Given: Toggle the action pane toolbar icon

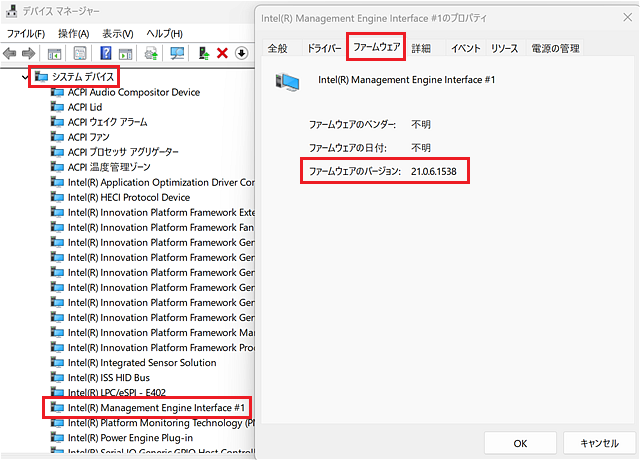Looking at the screenshot, I should tap(125, 53).
